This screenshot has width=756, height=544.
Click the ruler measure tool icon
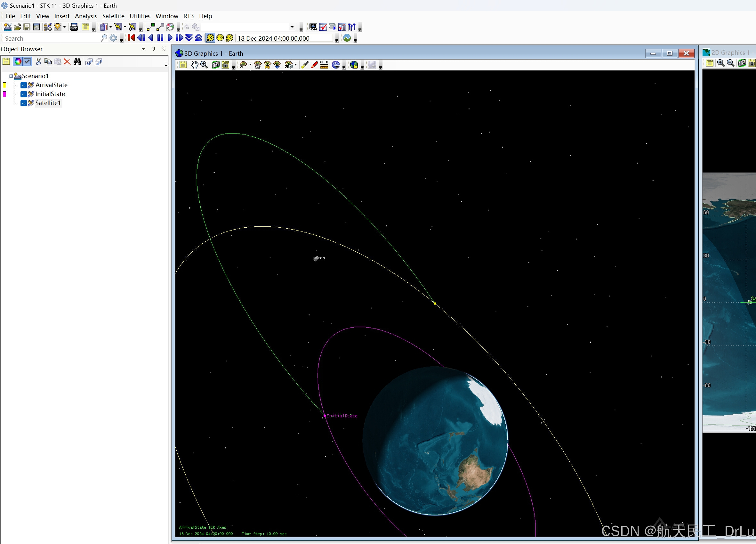[x=324, y=65]
